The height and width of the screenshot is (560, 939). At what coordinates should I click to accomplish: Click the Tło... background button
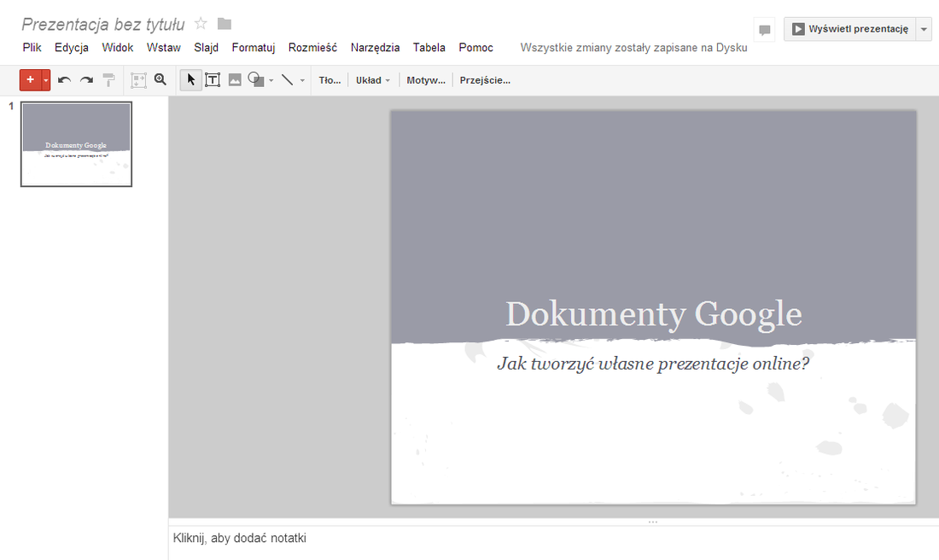[x=330, y=80]
